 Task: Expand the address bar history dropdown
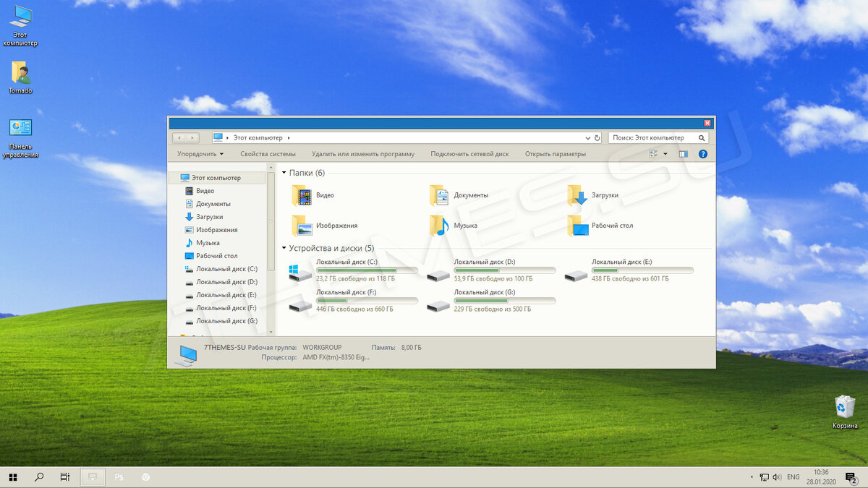click(x=587, y=137)
